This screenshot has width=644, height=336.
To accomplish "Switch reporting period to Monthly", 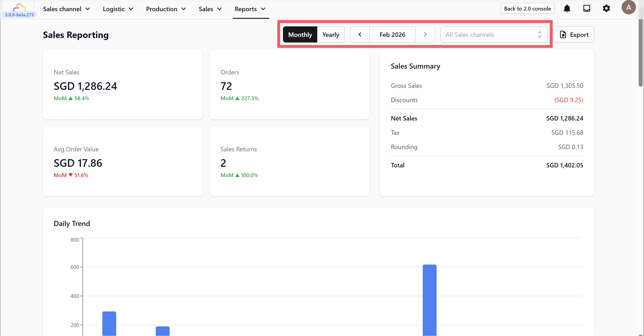I will pyautogui.click(x=300, y=34).
